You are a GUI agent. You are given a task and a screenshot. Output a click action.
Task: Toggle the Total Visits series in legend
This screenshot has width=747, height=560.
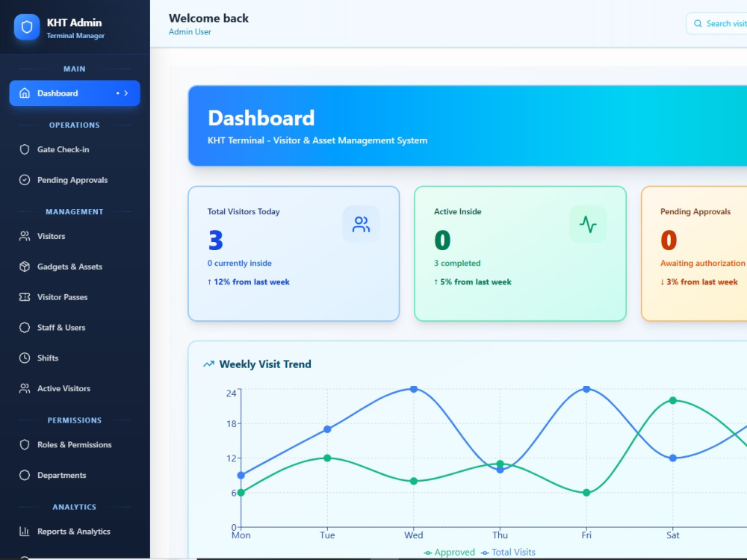pos(508,553)
